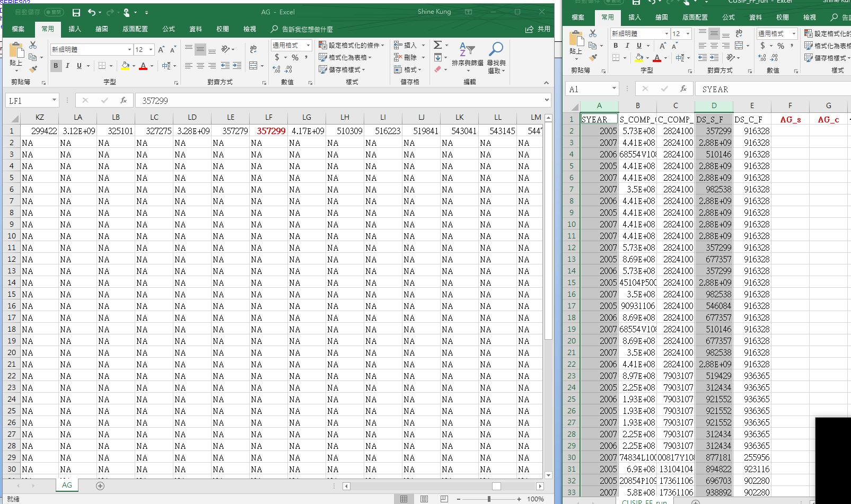851x504 pixels.
Task: Undo last action in AG window
Action: (91, 12)
